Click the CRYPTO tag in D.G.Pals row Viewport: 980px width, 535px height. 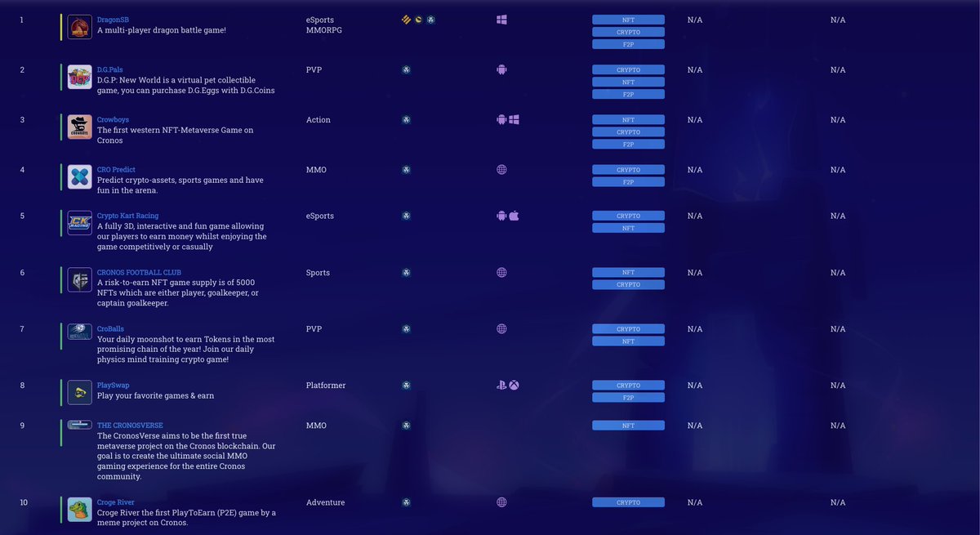[628, 70]
